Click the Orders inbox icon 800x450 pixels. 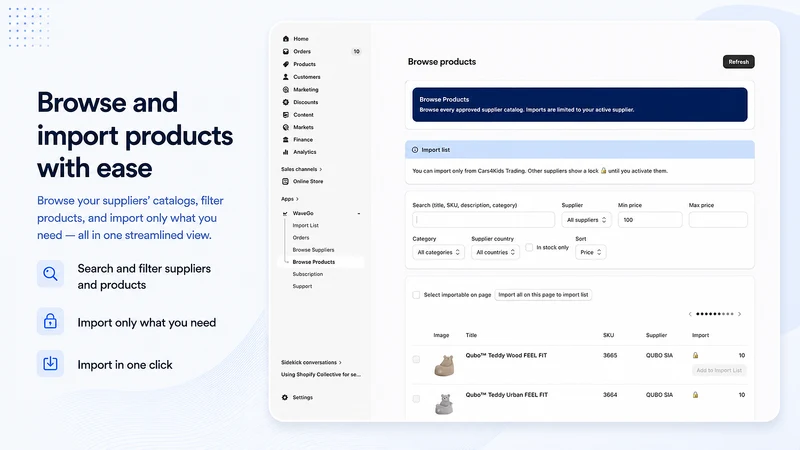286,52
